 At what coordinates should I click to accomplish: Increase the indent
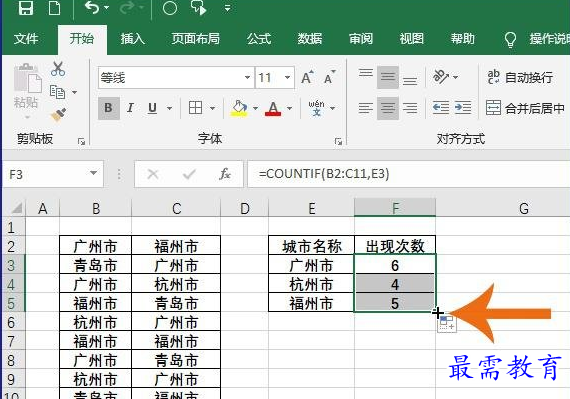tap(463, 108)
